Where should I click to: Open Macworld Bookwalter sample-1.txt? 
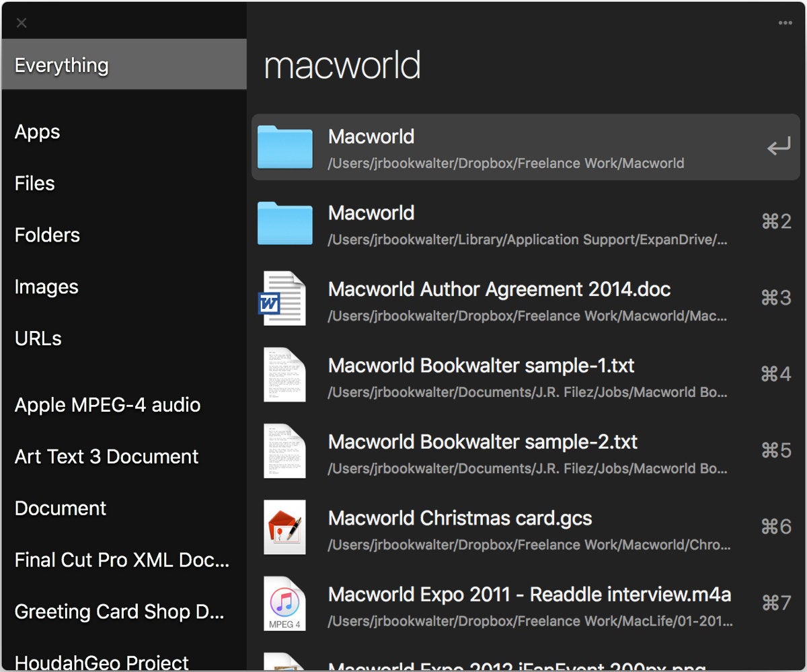[x=481, y=365]
